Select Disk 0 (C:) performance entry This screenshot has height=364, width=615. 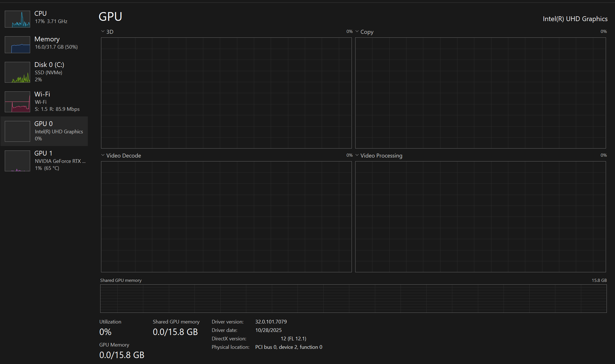coord(49,65)
